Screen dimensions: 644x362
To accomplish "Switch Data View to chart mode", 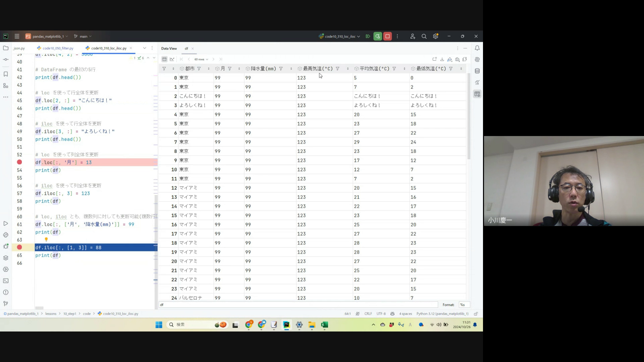I will [x=172, y=59].
